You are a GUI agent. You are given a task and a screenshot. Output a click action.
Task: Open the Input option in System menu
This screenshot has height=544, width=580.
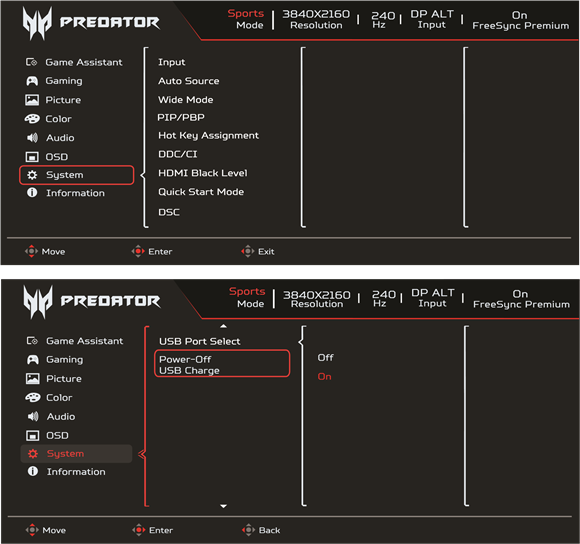point(172,62)
